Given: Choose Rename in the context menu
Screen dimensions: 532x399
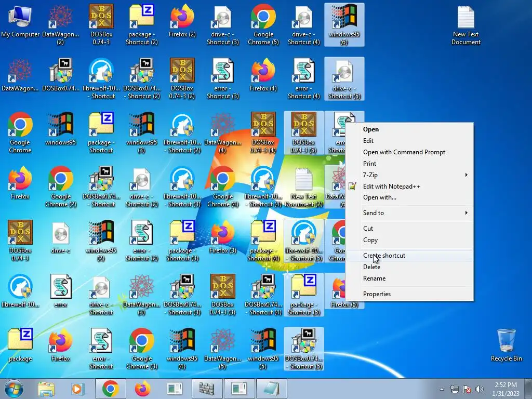Looking at the screenshot, I should pos(409,278).
